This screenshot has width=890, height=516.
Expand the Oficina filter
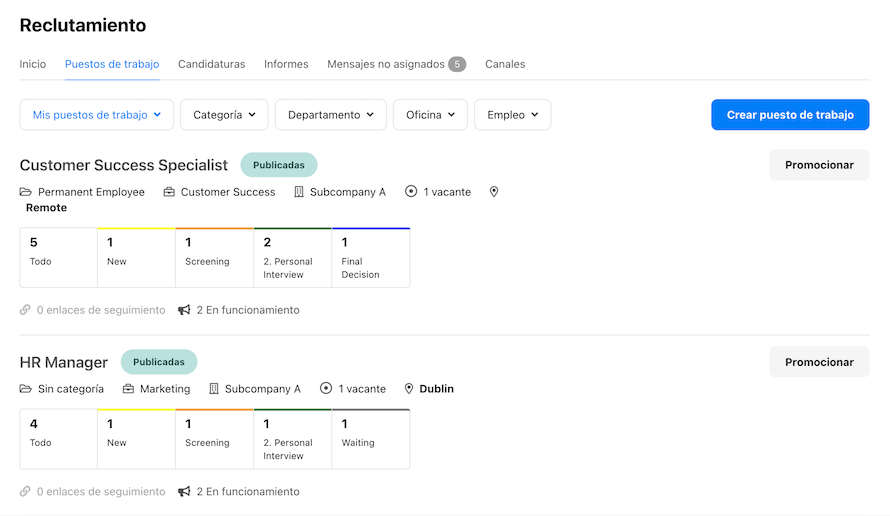[x=430, y=115]
